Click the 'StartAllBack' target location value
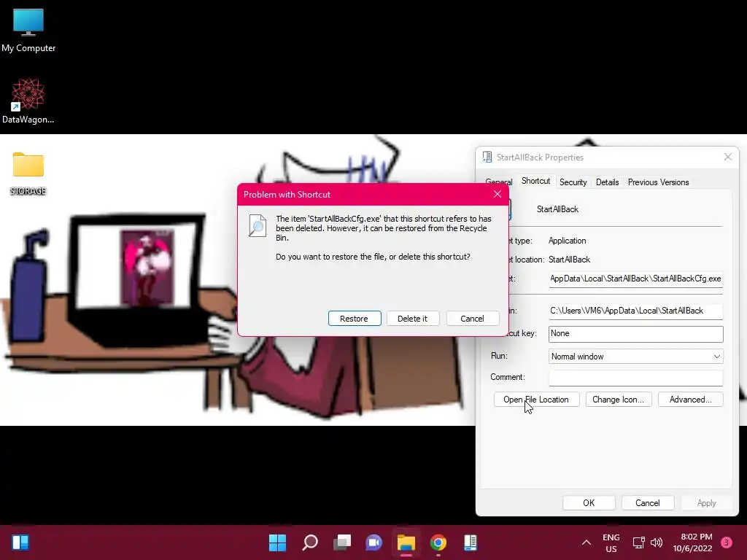This screenshot has height=560, width=747. click(x=569, y=260)
